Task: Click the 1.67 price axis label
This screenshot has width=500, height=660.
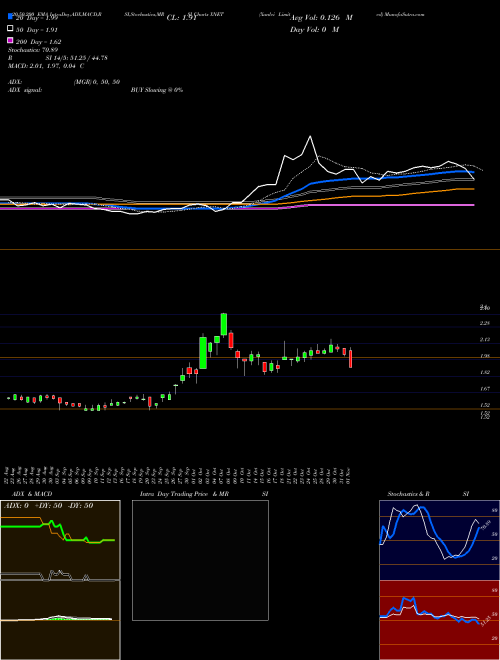Action: pos(485,389)
